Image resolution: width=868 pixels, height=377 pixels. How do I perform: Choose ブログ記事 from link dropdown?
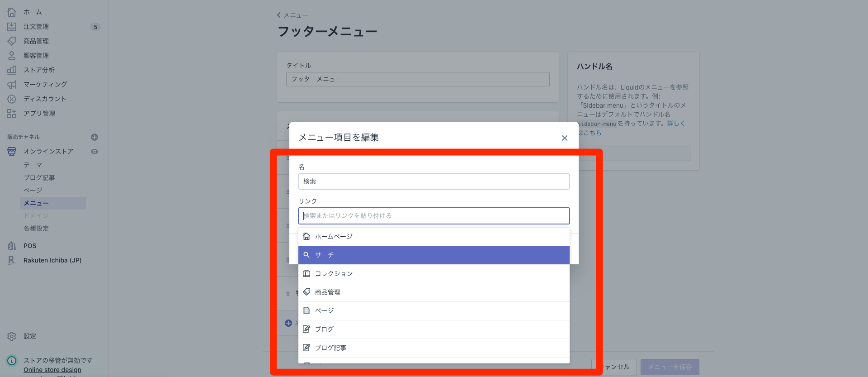click(434, 348)
